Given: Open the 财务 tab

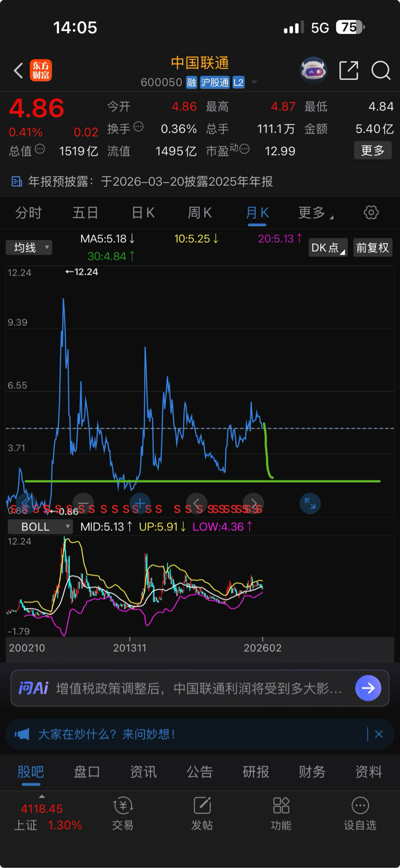Looking at the screenshot, I should 312,772.
